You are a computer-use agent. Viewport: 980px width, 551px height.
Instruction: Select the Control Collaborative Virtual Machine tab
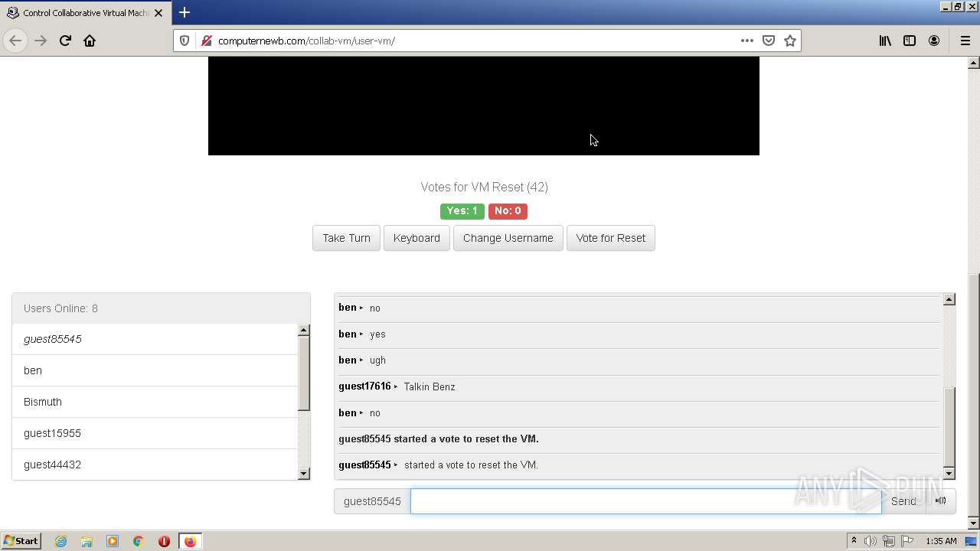pyautogui.click(x=84, y=13)
